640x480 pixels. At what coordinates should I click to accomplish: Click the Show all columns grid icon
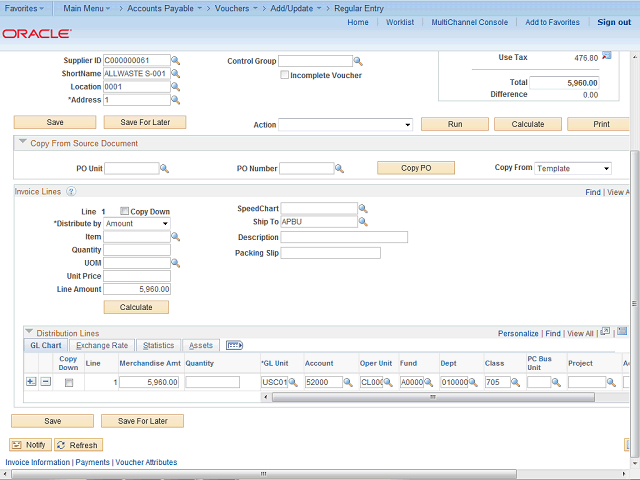235,345
